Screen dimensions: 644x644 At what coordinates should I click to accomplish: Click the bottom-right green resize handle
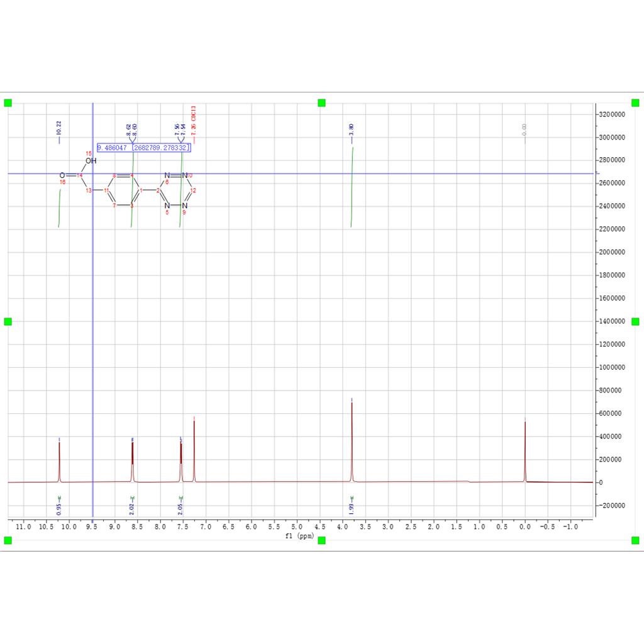[635, 540]
